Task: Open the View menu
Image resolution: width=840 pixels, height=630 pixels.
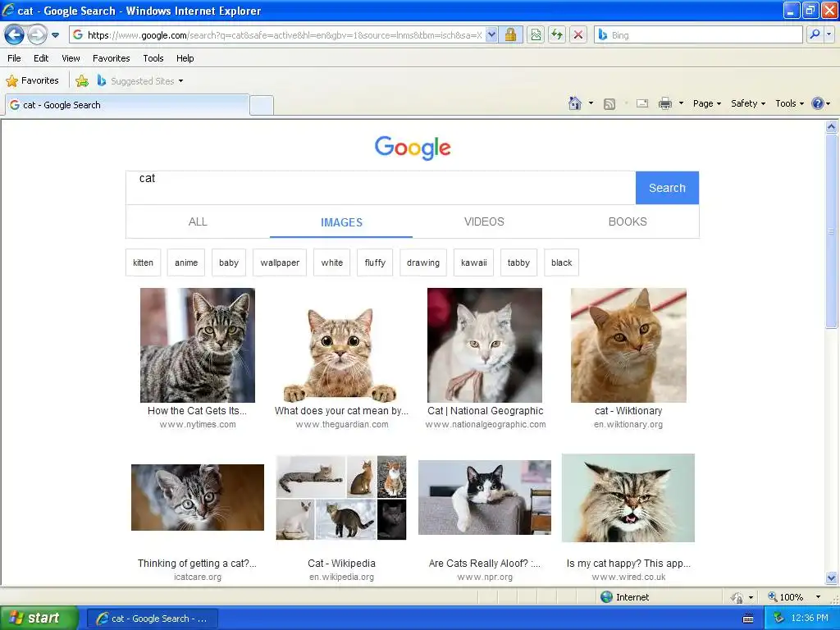Action: pos(71,58)
